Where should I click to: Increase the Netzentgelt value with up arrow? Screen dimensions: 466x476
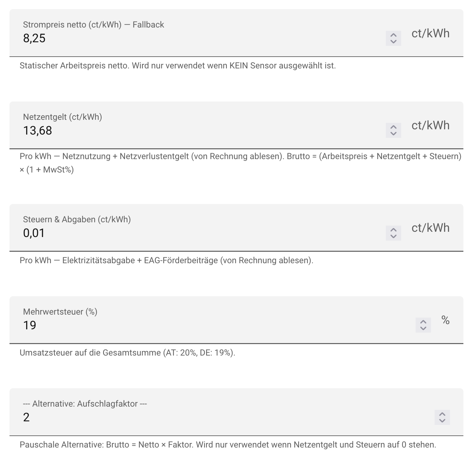[x=393, y=127]
